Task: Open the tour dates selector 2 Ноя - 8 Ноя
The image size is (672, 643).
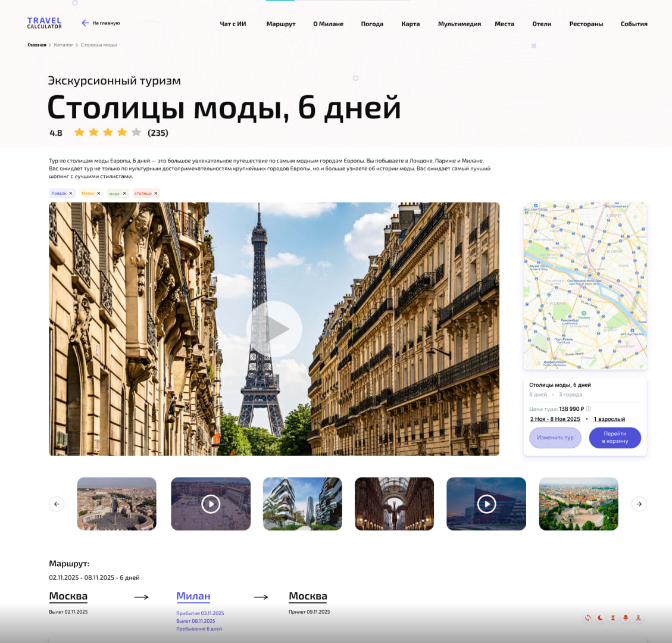Action: coord(555,419)
